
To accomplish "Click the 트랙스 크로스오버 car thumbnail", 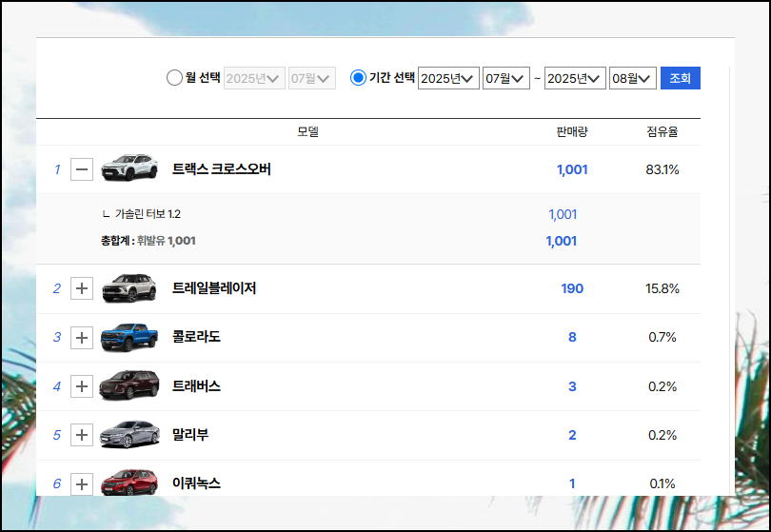I will pos(129,168).
